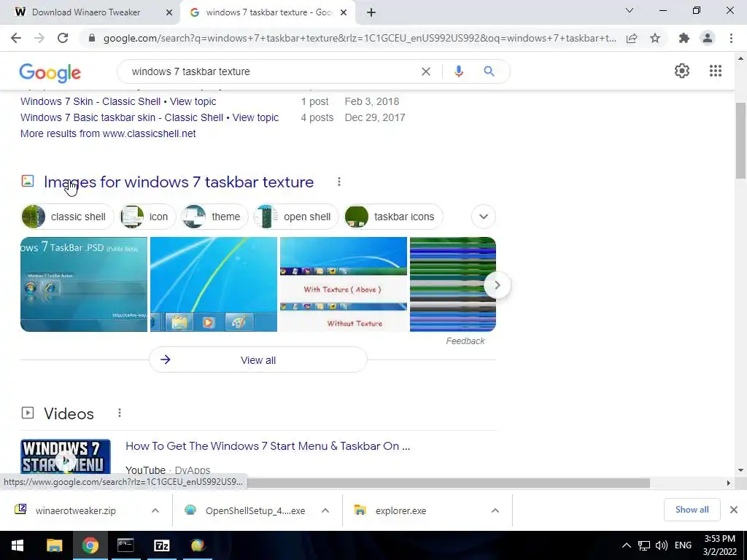Open More results from www.classicshell.net
This screenshot has height=560, width=747.
coord(108,134)
